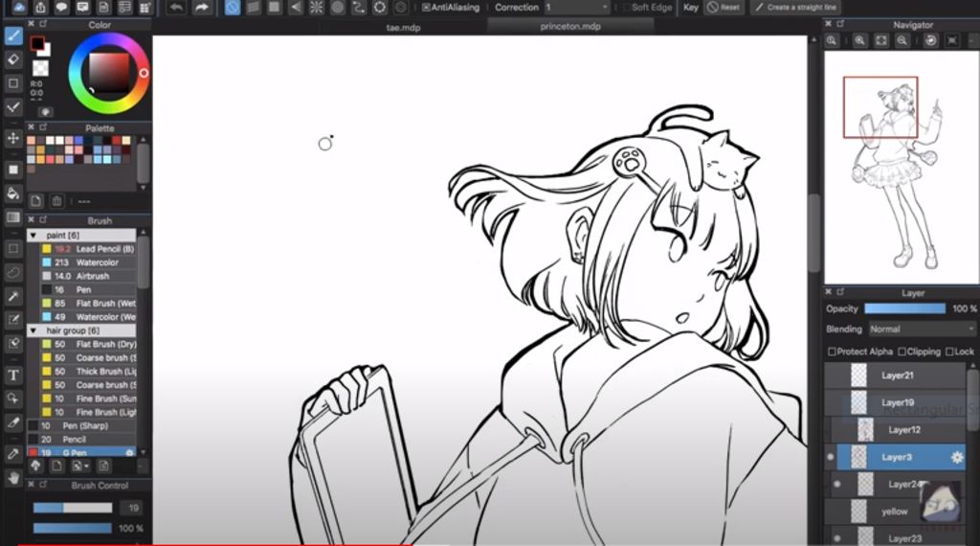Image resolution: width=980 pixels, height=546 pixels.
Task: Hide Layer23 visibility dot
Action: (x=837, y=538)
